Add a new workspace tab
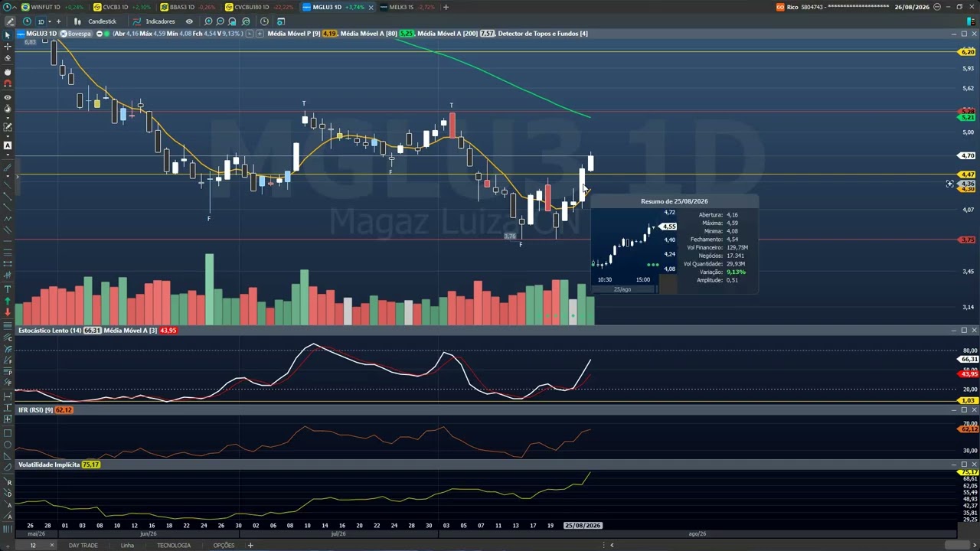This screenshot has width=980, height=551. click(x=250, y=545)
